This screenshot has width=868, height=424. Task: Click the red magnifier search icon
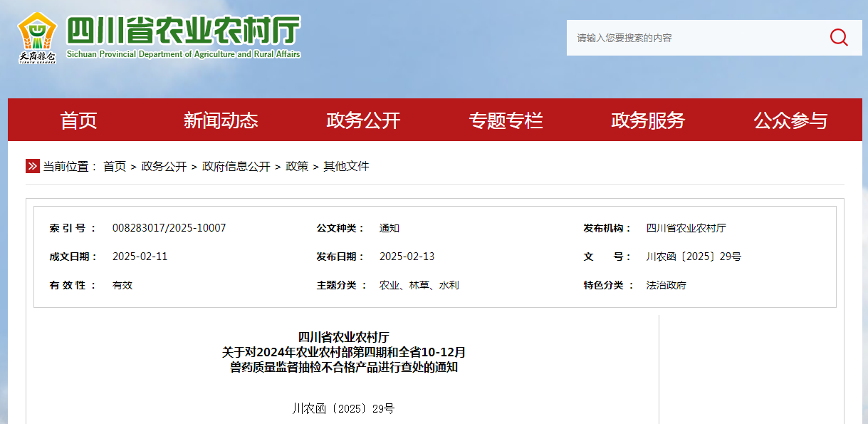tap(838, 38)
